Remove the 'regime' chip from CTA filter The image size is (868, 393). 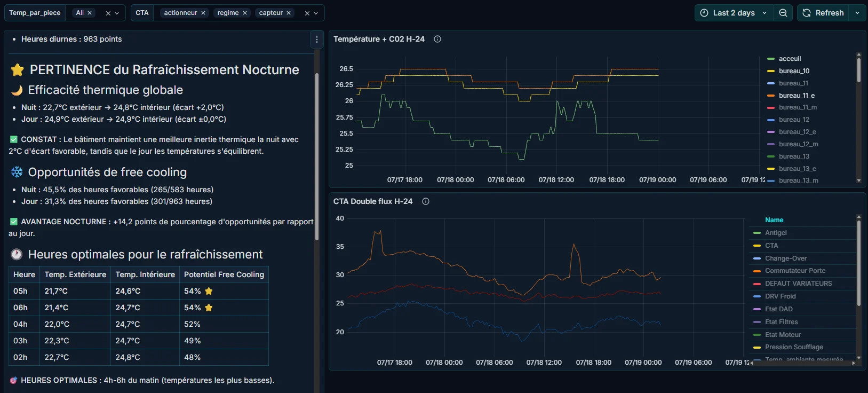pos(245,13)
